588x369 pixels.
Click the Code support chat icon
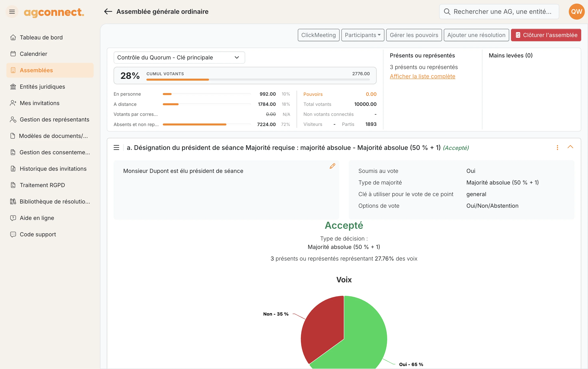click(x=13, y=234)
